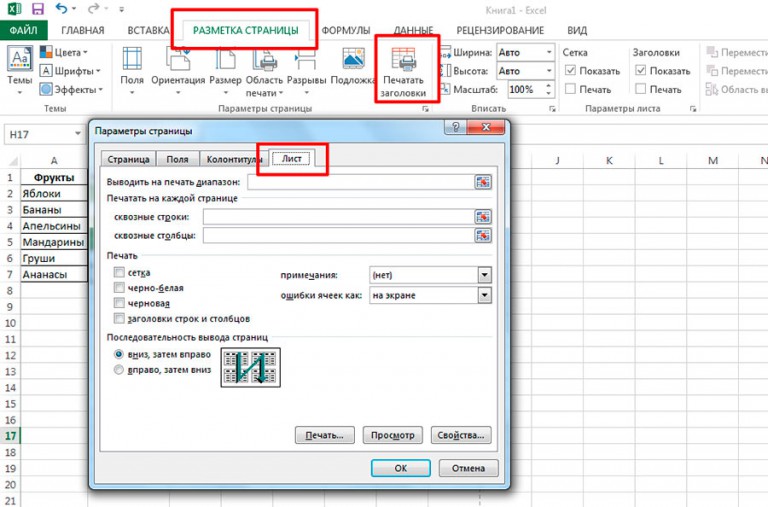Open Шрифты theme fonts menu
768x507 pixels.
[70, 71]
